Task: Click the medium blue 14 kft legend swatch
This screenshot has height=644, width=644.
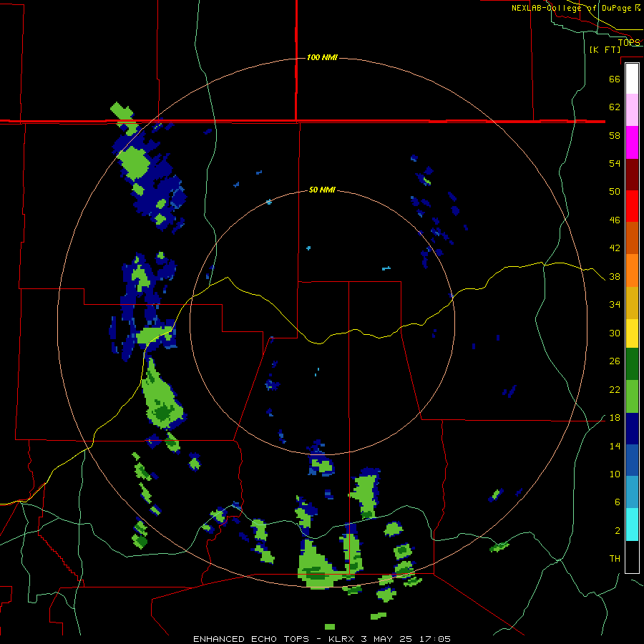Action: pyautogui.click(x=632, y=460)
